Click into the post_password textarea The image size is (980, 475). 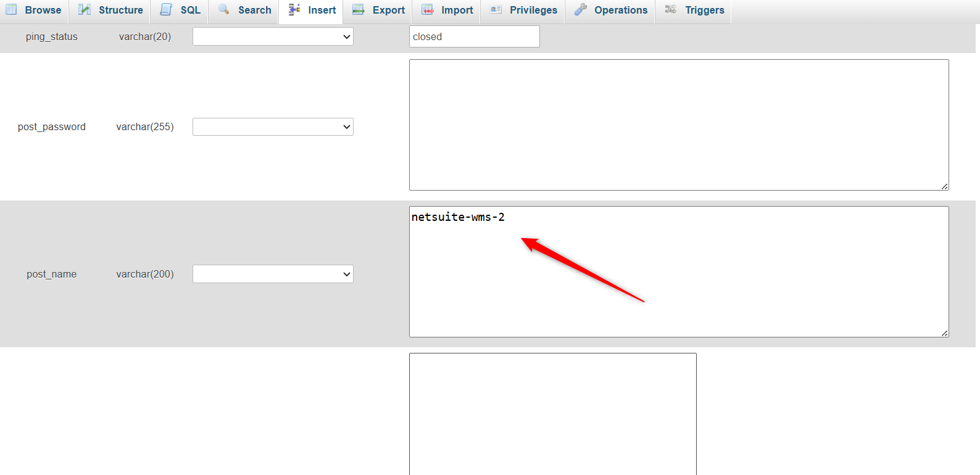coord(679,125)
